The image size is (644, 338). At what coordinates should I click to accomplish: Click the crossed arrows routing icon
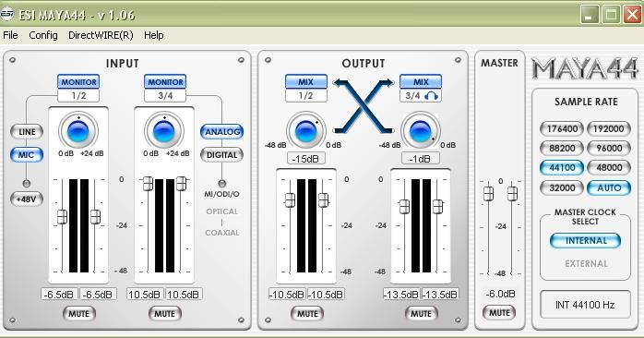pos(364,106)
